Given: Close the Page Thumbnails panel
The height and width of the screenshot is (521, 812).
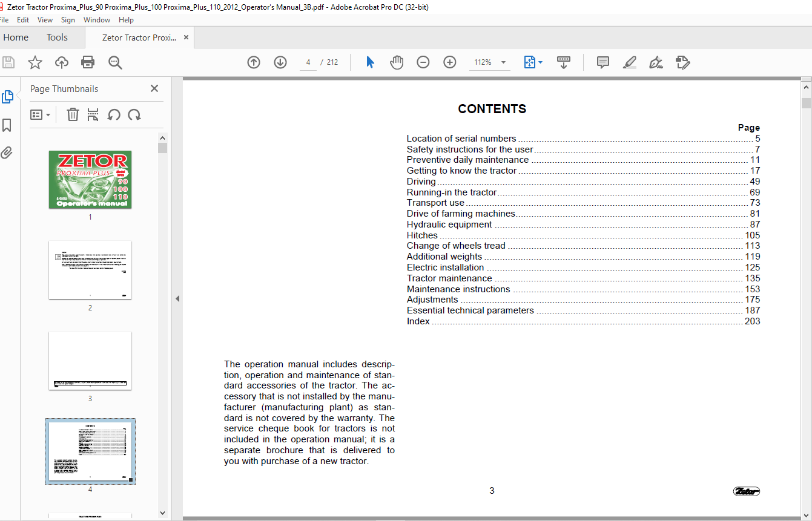Looking at the screenshot, I should (154, 88).
